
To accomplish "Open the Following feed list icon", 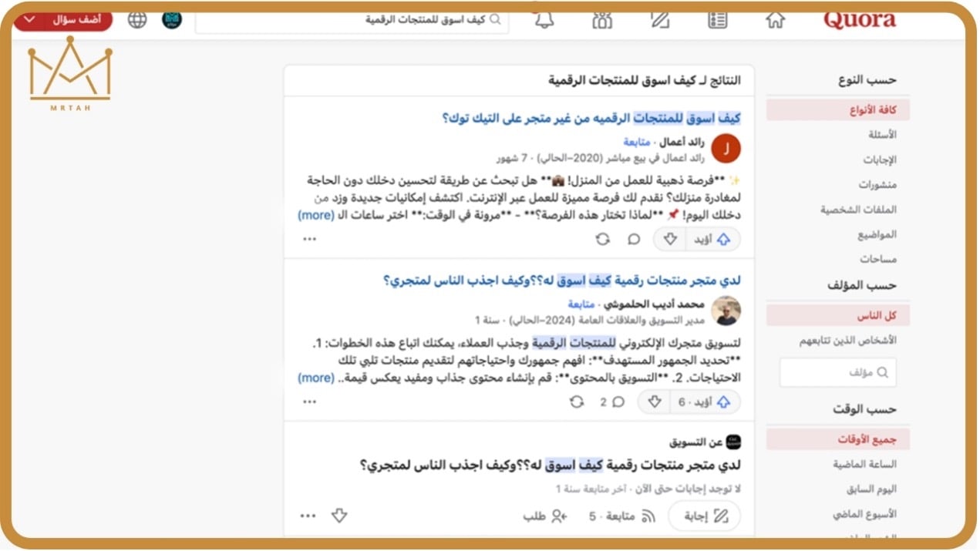I will [717, 20].
